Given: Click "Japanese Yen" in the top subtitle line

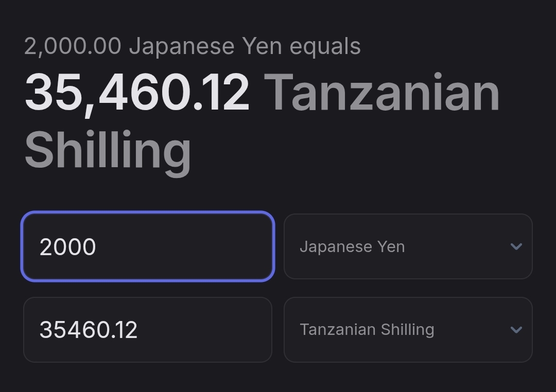Looking at the screenshot, I should click(205, 46).
